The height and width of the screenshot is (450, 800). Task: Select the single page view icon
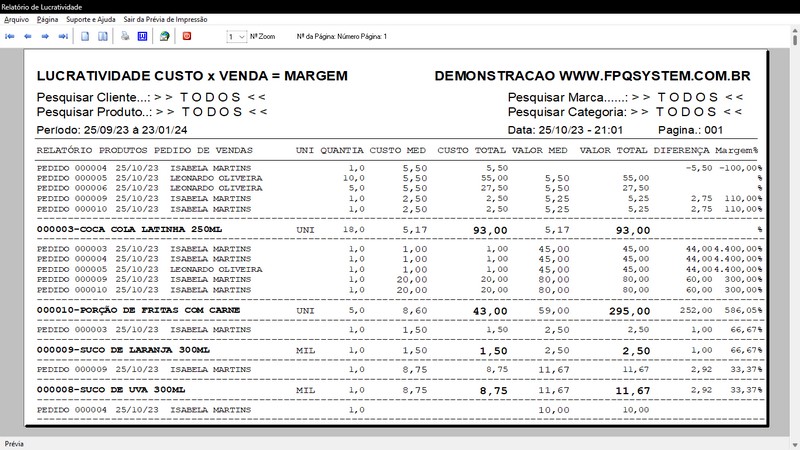[x=85, y=36]
